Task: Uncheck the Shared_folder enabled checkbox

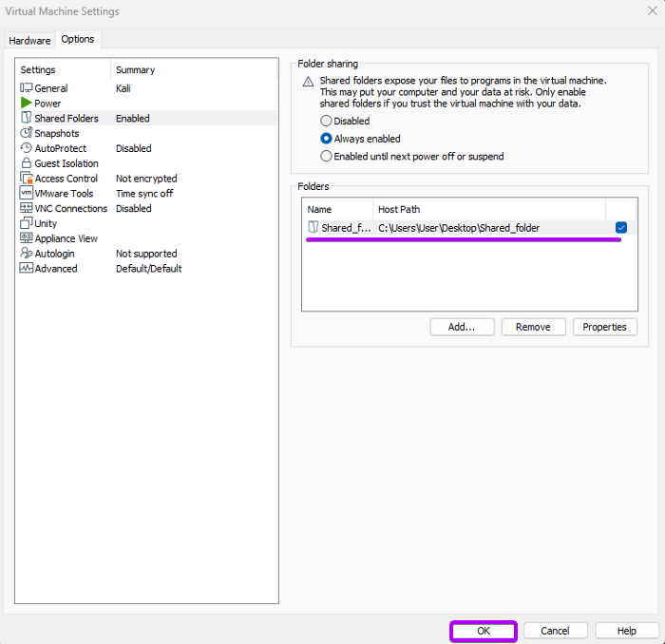Action: 621,228
